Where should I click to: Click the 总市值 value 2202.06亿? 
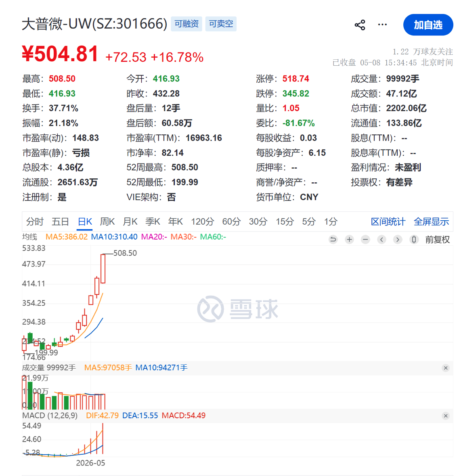[x=406, y=108]
